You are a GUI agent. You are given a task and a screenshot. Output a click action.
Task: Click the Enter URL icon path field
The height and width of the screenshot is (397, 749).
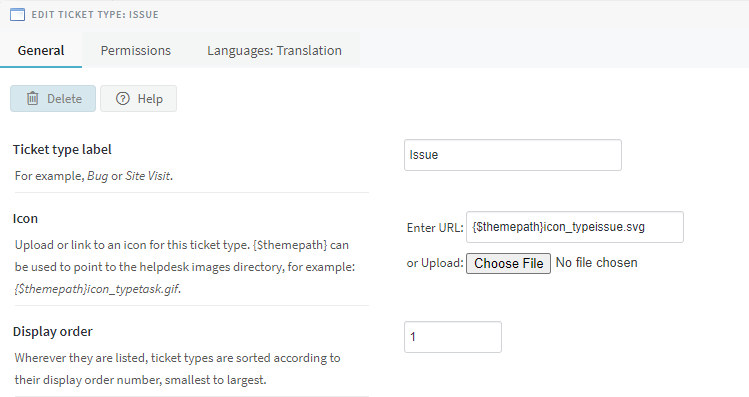coord(575,227)
